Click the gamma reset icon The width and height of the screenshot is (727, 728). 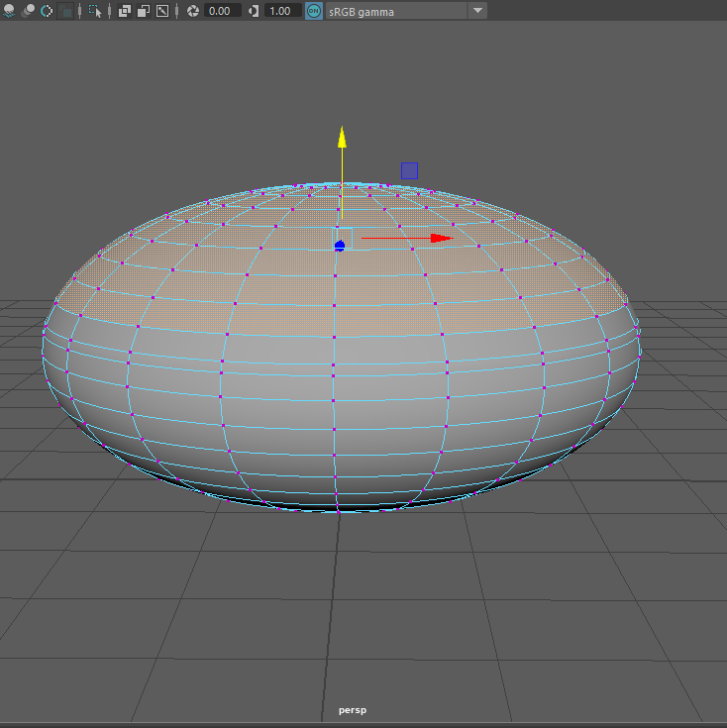(254, 11)
